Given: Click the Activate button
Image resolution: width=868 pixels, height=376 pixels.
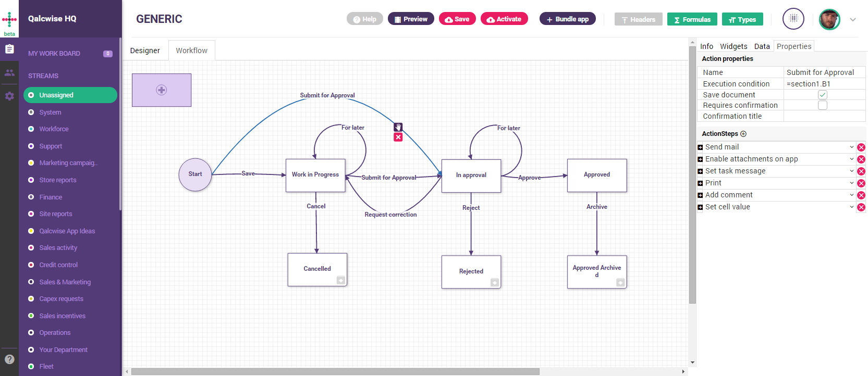Looking at the screenshot, I should pos(504,19).
